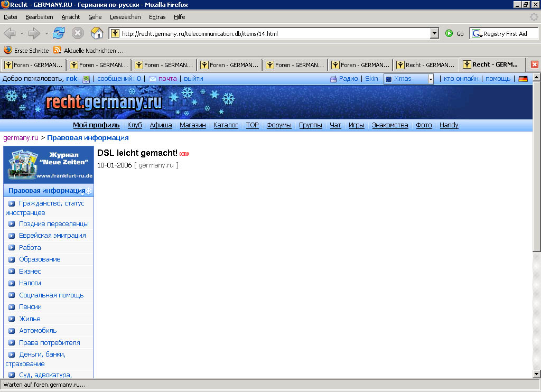Screen dimensions: 541x392
Task: Click the Журнал Neue Zeiten banner
Action: click(x=49, y=165)
